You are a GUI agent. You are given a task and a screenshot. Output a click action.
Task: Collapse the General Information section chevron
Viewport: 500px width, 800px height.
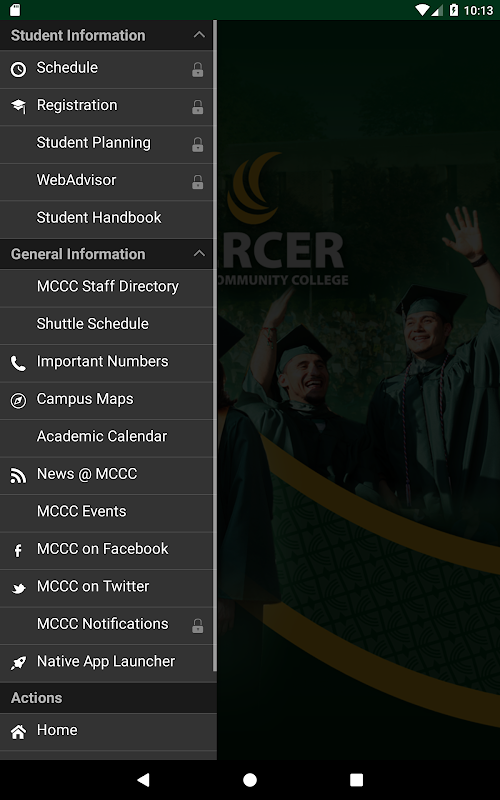pos(199,254)
